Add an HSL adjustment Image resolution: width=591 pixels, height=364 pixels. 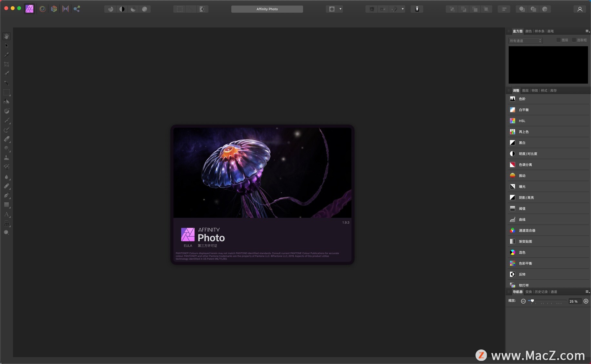click(x=548, y=121)
